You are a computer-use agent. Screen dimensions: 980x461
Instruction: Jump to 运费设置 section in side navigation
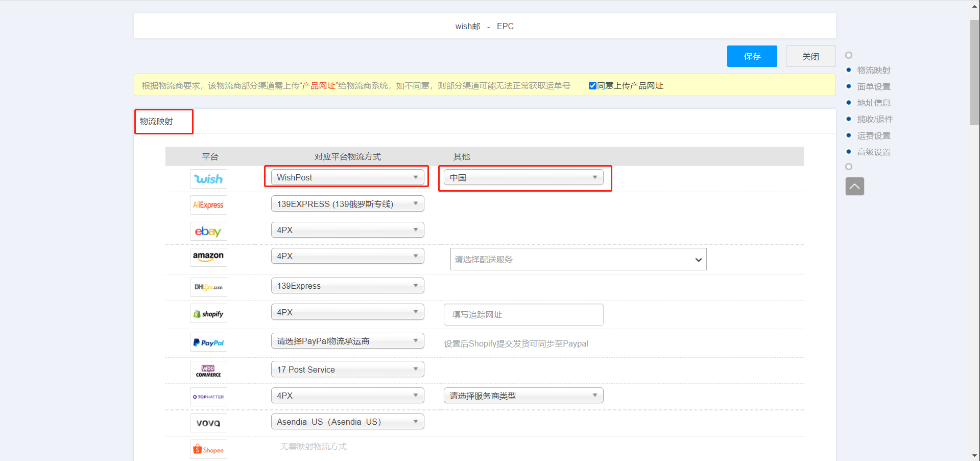coord(873,135)
